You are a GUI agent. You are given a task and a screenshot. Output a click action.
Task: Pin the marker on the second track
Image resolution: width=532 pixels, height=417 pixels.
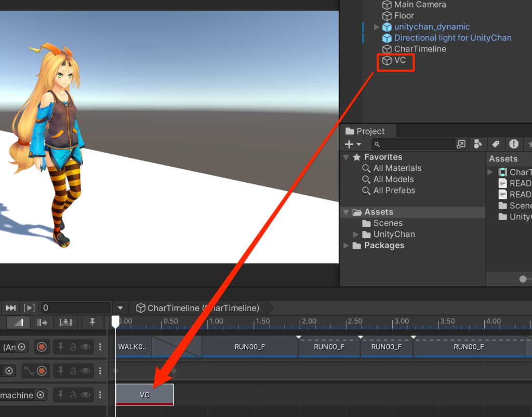coord(61,371)
